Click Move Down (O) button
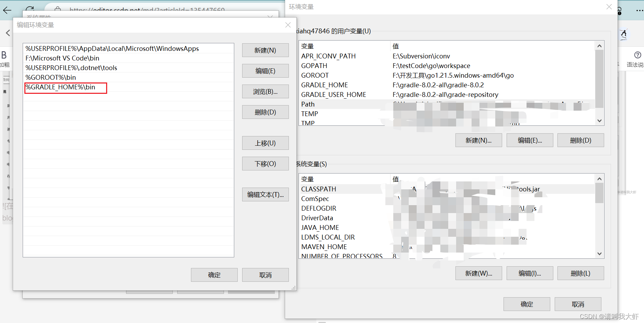 265,164
